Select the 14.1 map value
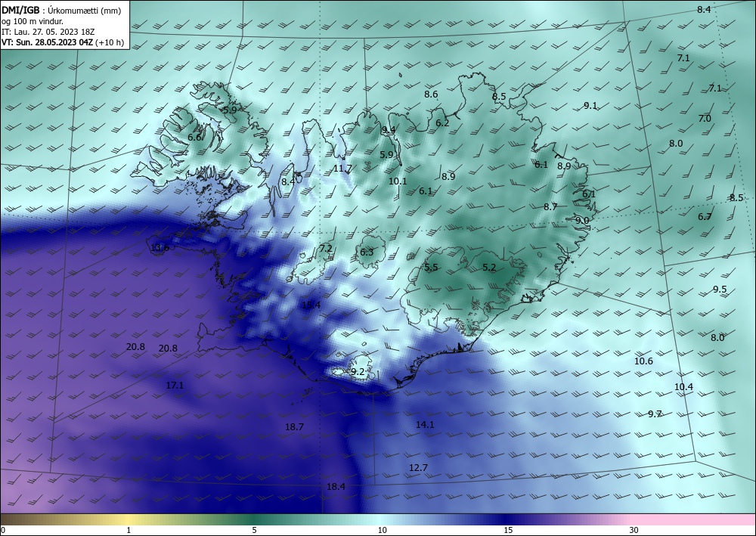Viewport: 756px width, 536px height. point(425,424)
